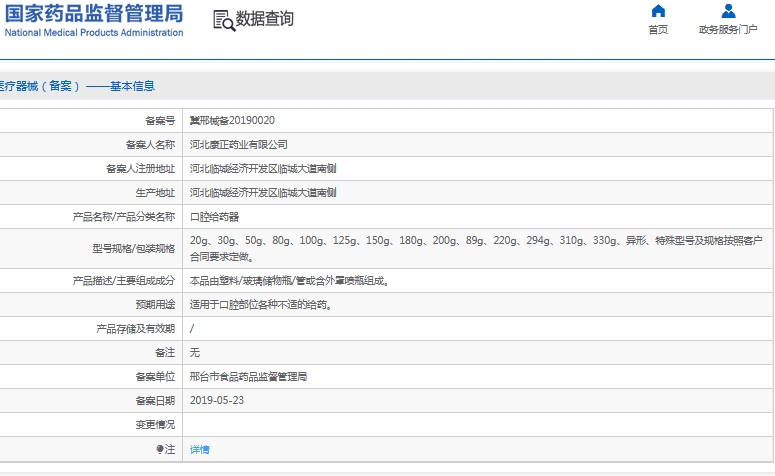
Task: Click the 数据查询 heading text
Action: tap(265, 19)
